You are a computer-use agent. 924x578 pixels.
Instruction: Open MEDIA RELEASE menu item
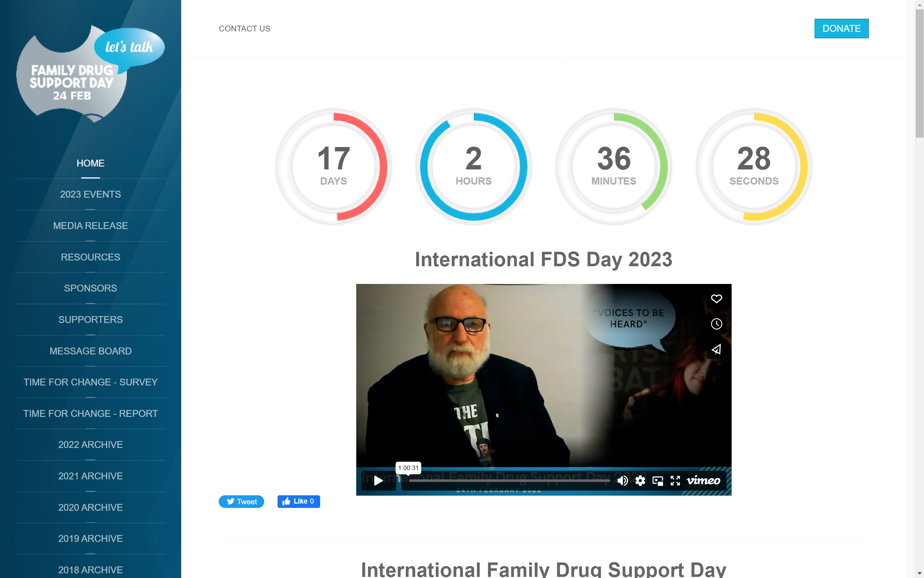(91, 226)
